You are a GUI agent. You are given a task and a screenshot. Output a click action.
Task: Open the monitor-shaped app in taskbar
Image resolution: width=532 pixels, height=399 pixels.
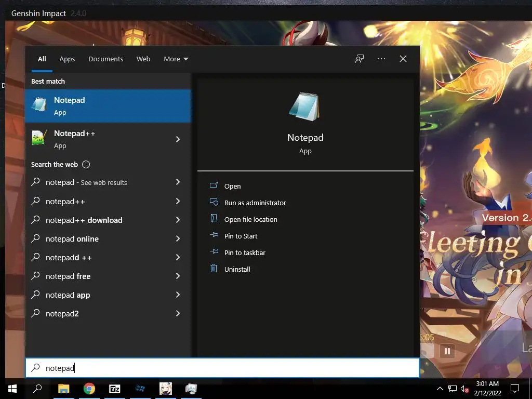point(191,389)
